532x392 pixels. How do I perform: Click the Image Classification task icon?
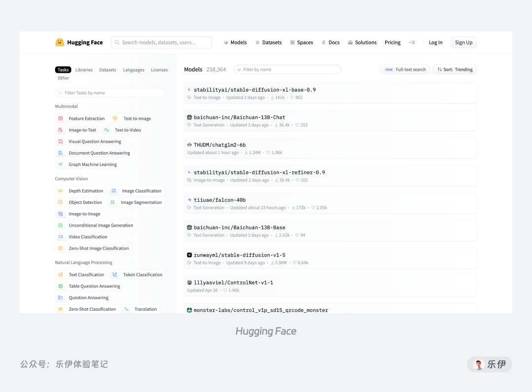click(114, 191)
